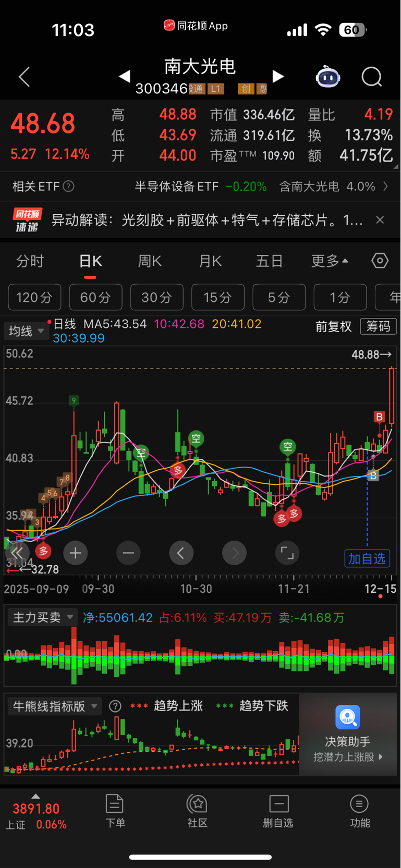Open chart settings hexagon icon

(x=380, y=261)
